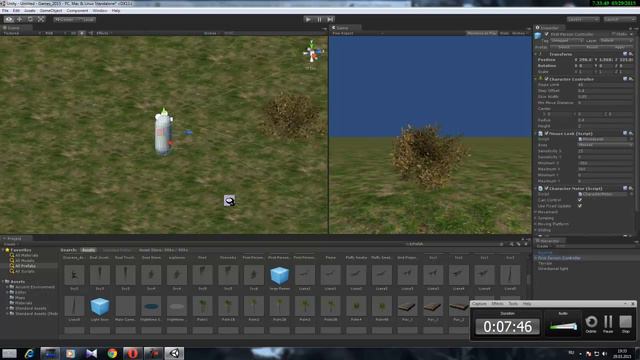The width and height of the screenshot is (640, 360).
Task: Select All Prefabs in Favorites
Action: [25, 266]
